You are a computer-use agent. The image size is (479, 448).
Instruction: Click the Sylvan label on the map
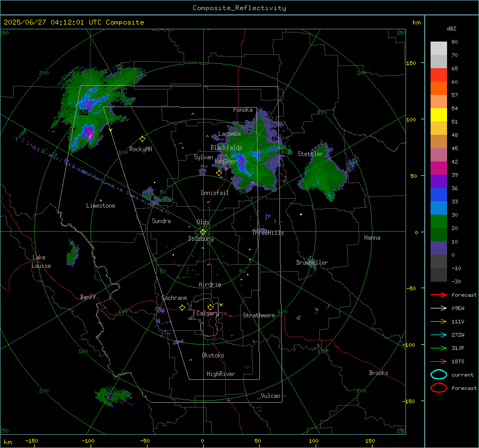click(x=203, y=157)
